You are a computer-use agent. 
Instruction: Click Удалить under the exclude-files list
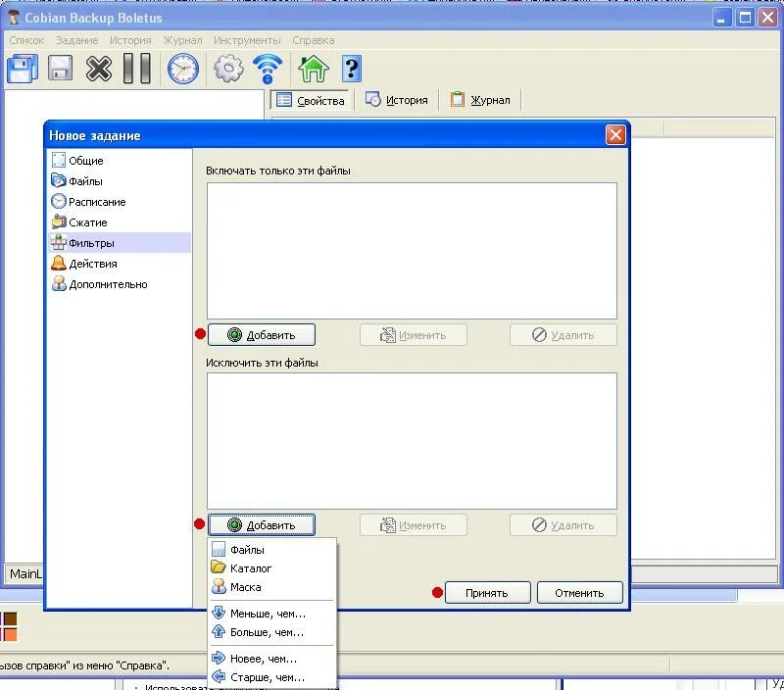[x=563, y=524]
